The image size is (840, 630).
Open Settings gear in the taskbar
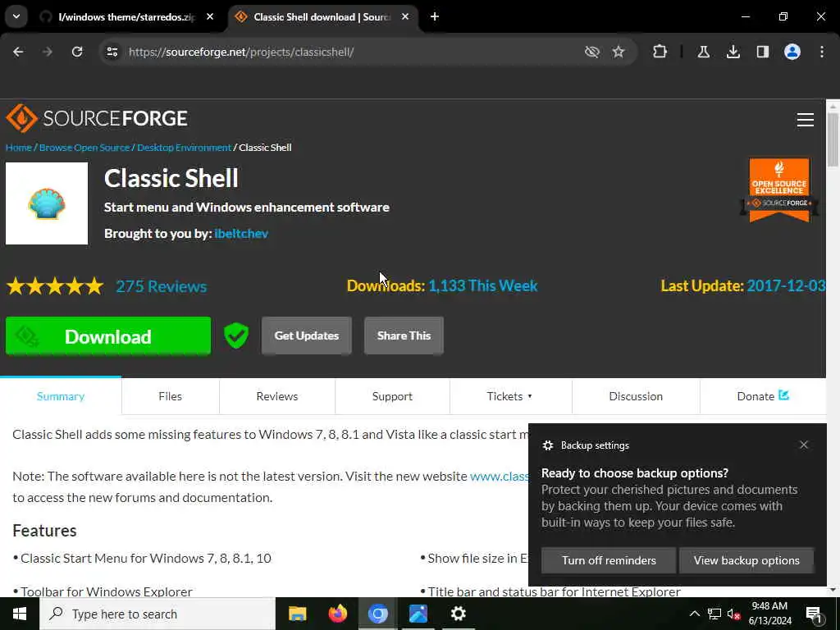point(458,614)
